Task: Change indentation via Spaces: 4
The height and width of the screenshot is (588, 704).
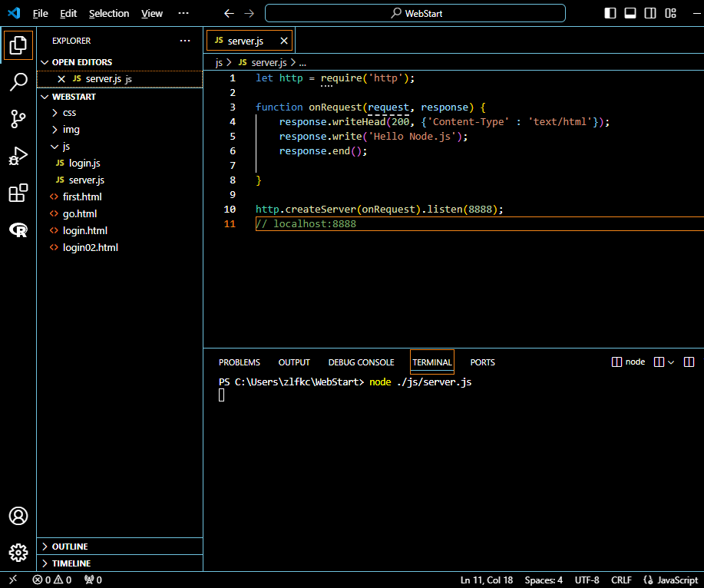Action: click(544, 580)
